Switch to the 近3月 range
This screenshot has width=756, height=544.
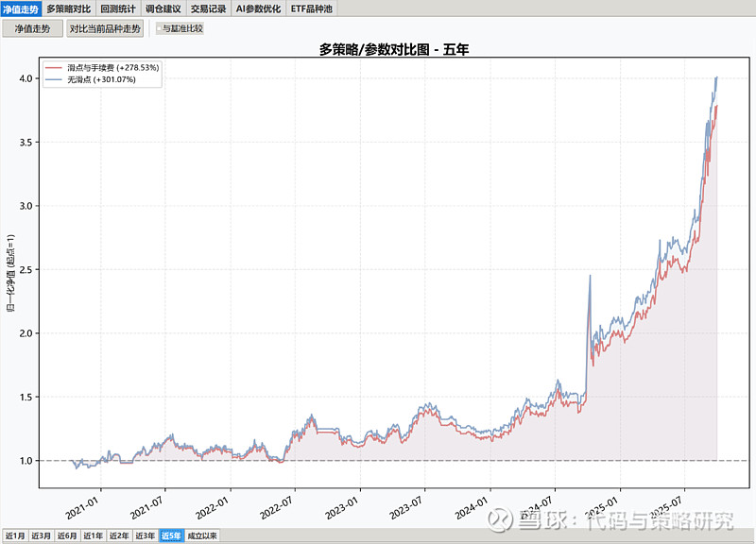click(41, 536)
